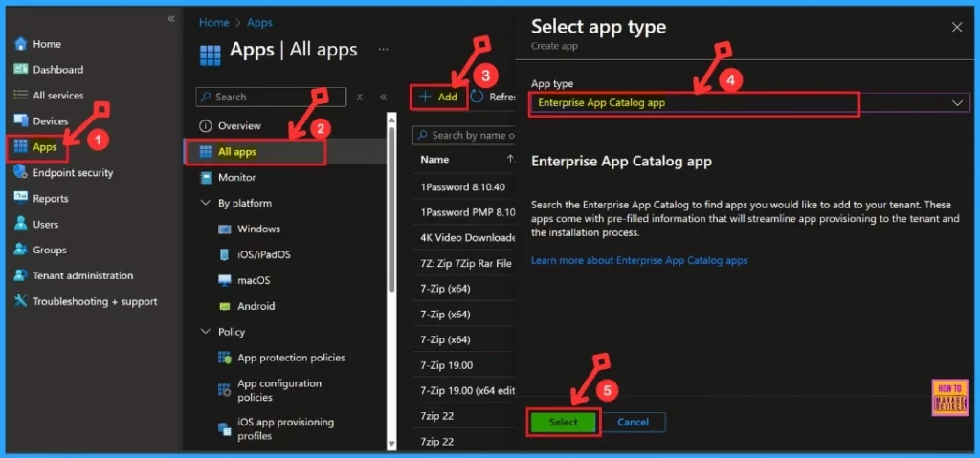The width and height of the screenshot is (980, 458).
Task: Open the 4K Video Downloader app row
Action: [x=463, y=237]
